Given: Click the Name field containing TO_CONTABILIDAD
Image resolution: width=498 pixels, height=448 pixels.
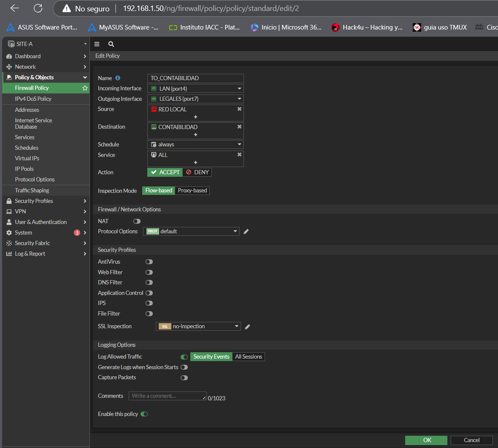Looking at the screenshot, I should (195, 78).
